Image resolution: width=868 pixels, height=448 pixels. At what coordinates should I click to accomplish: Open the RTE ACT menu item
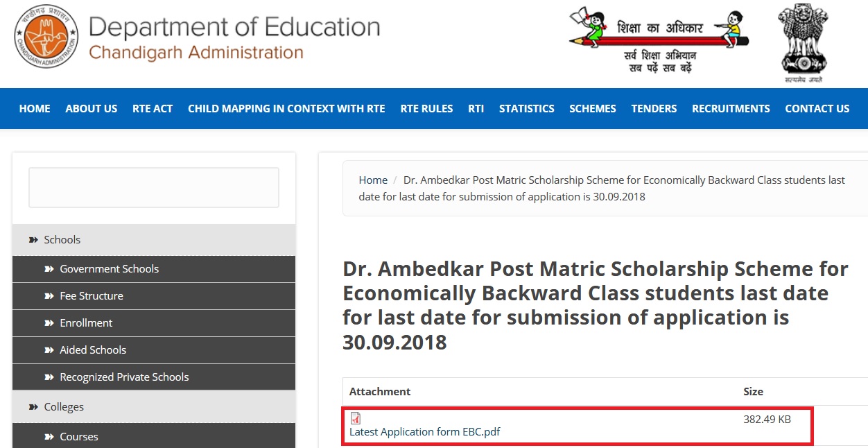click(x=153, y=109)
